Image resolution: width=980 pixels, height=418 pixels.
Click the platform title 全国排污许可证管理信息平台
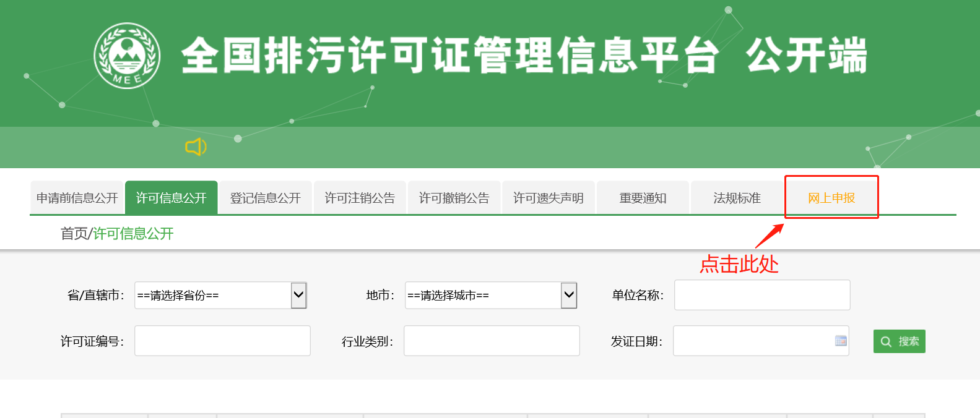(450, 55)
